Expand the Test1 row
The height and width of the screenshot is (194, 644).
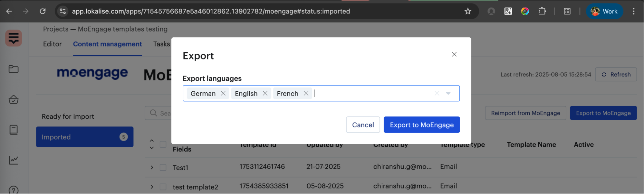152,168
